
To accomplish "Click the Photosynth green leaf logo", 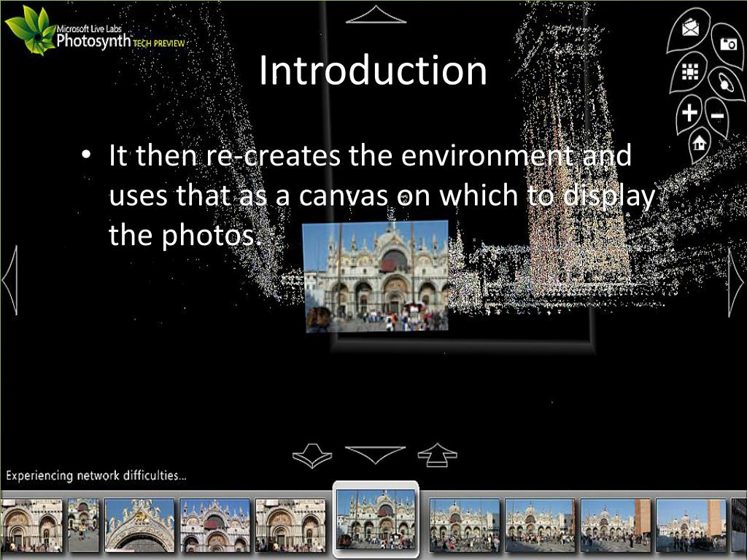I will [29, 31].
